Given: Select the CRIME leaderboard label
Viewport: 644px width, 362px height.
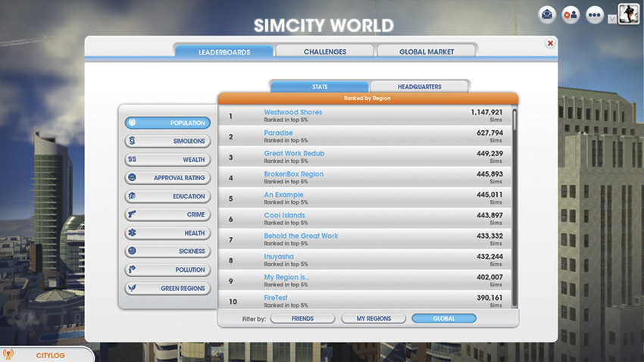Looking at the screenshot, I should tap(195, 214).
